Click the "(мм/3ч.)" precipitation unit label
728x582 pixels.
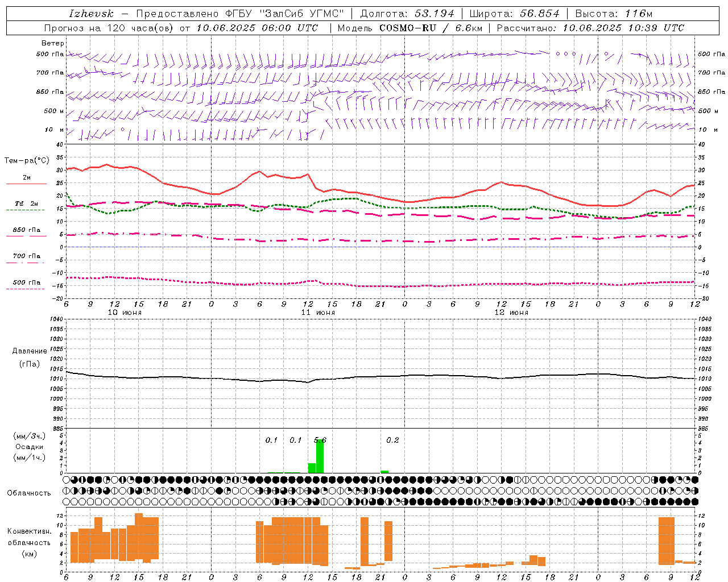(x=30, y=436)
